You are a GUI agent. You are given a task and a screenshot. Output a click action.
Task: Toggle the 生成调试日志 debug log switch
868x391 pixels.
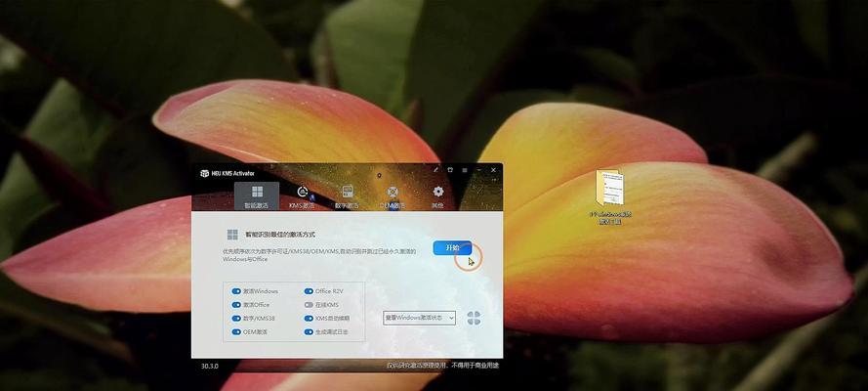coord(309,331)
